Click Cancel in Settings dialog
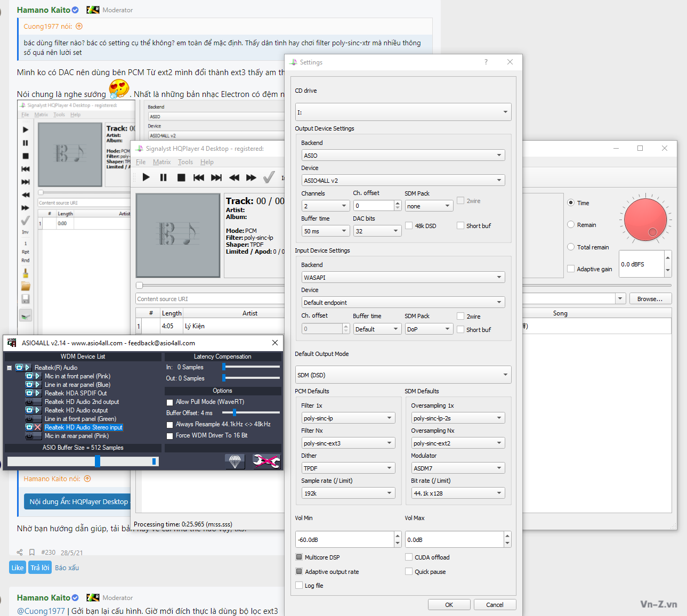Image resolution: width=687 pixels, height=616 pixels. point(495,605)
